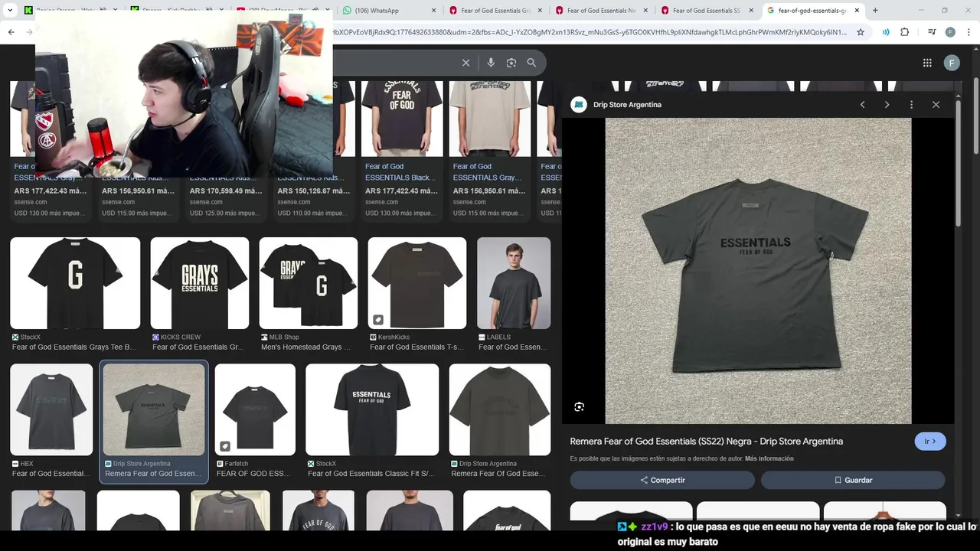Click Drip Store Argentina name in preview header
The width and height of the screenshot is (980, 551).
(627, 105)
